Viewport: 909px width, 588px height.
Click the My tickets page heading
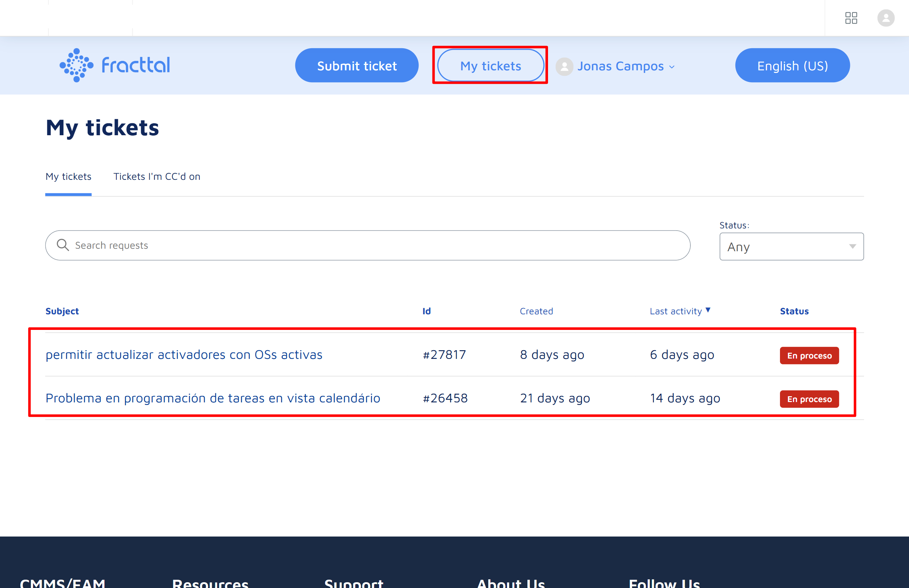[x=102, y=128]
